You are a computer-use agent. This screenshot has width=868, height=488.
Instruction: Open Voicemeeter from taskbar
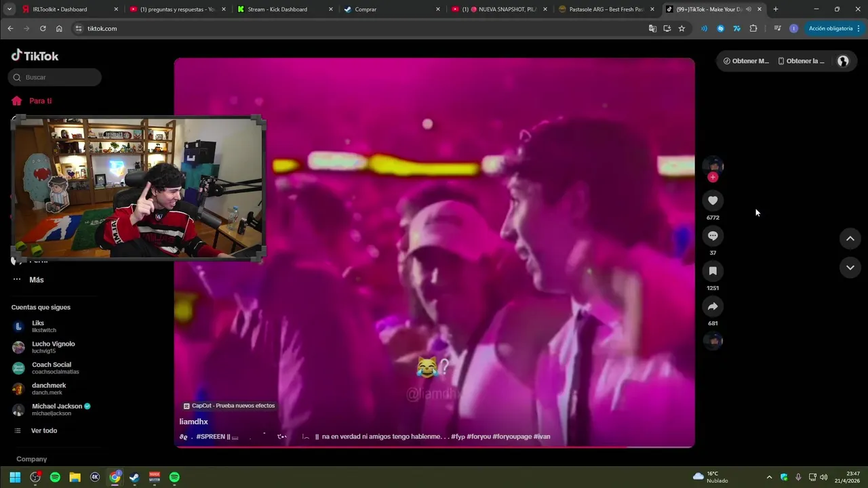tap(155, 477)
